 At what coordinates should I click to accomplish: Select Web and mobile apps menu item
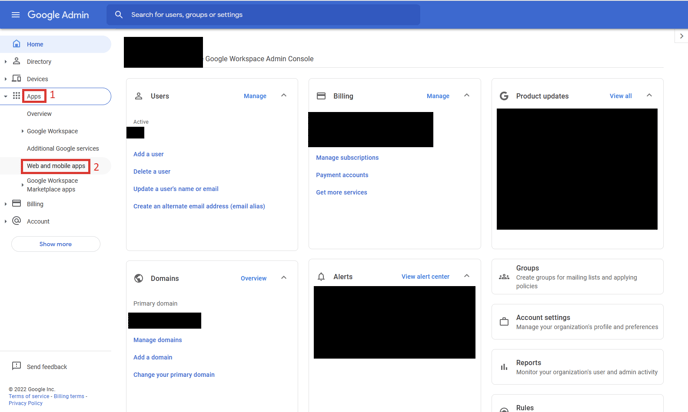(56, 166)
